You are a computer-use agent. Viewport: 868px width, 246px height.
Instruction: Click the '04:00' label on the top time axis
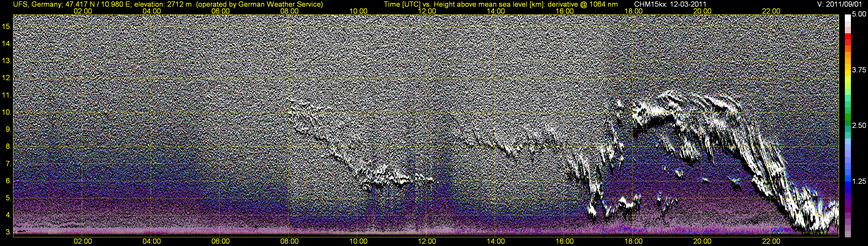coord(152,11)
